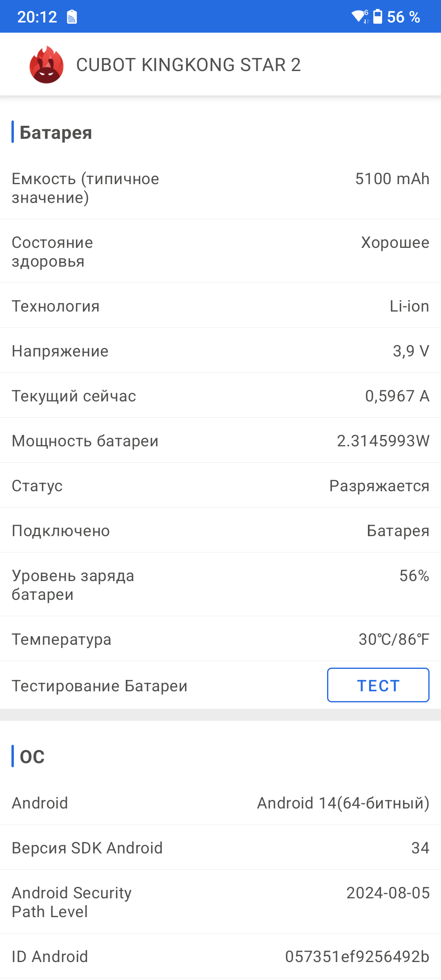Tap the Версия SDK Android row

point(220,848)
